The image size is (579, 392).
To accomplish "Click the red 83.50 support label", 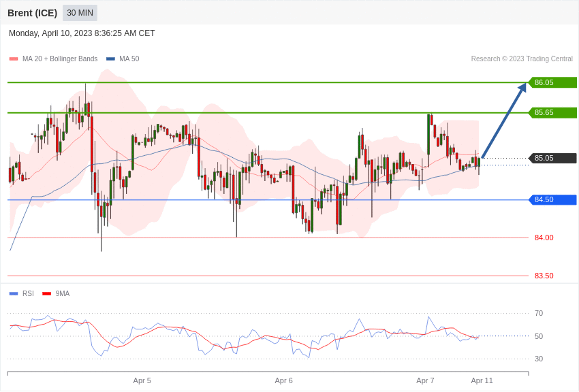I will click(544, 276).
